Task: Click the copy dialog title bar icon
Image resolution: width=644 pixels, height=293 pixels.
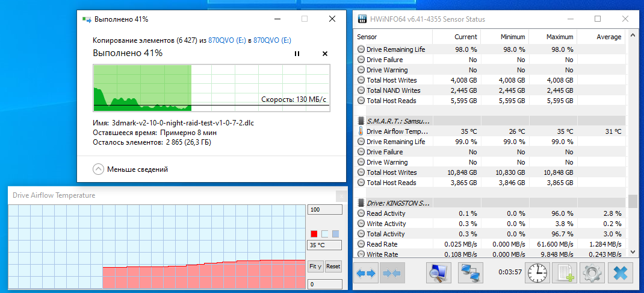Action: point(87,19)
